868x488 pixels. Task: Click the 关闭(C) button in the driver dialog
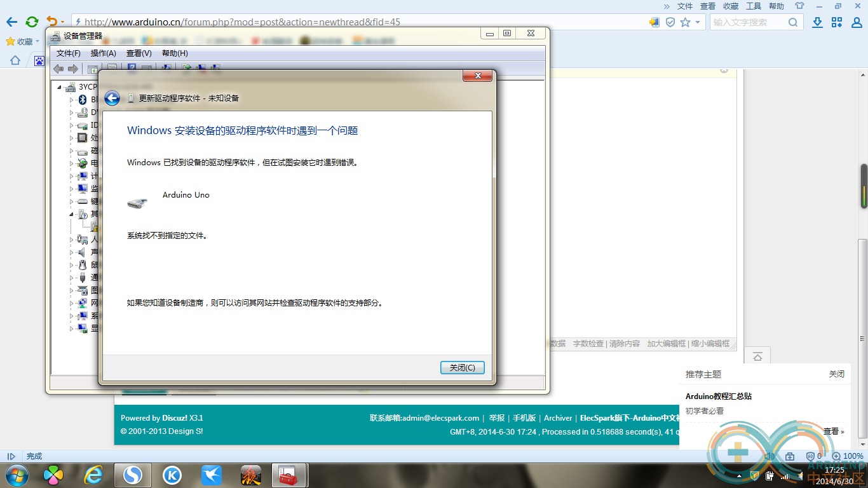463,367
